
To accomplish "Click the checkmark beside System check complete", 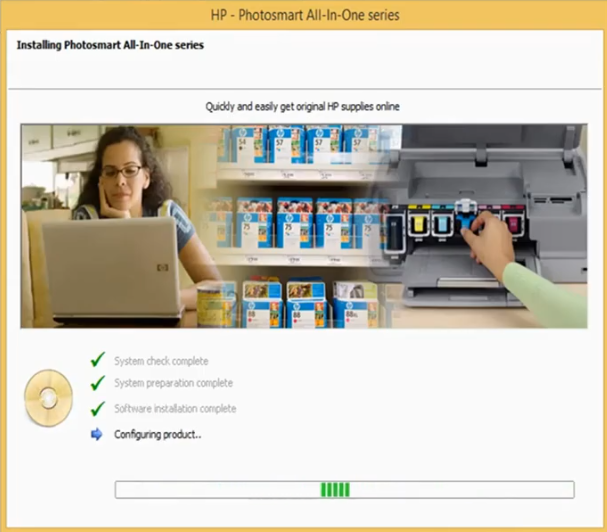I will pyautogui.click(x=98, y=359).
